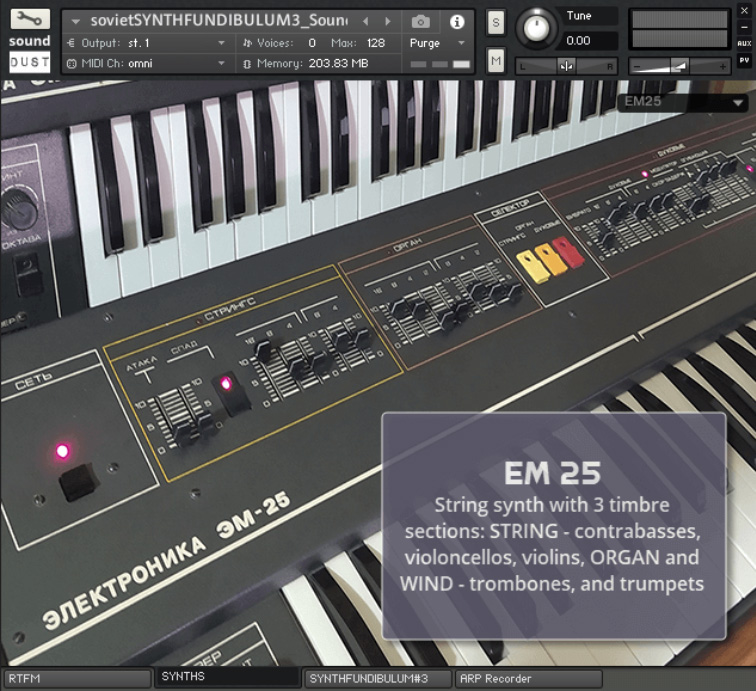
Task: Collapse instrument header using top-left triangle
Action: point(75,21)
